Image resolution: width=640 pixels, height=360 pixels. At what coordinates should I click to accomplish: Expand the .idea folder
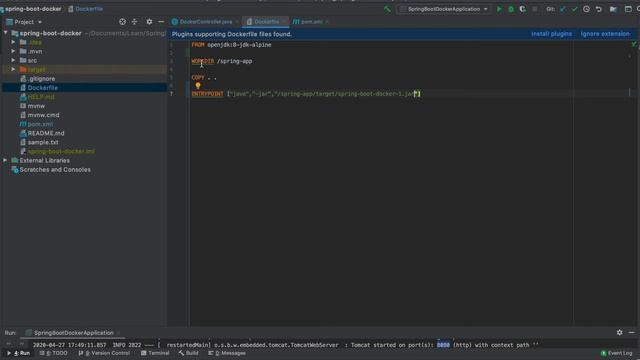pos(13,42)
